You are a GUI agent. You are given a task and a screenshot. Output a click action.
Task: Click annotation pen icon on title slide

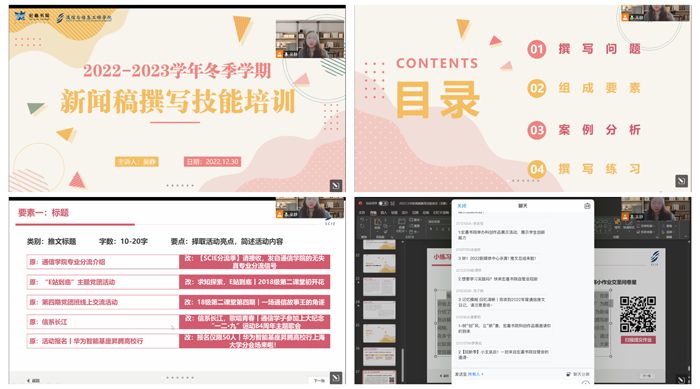336,185
